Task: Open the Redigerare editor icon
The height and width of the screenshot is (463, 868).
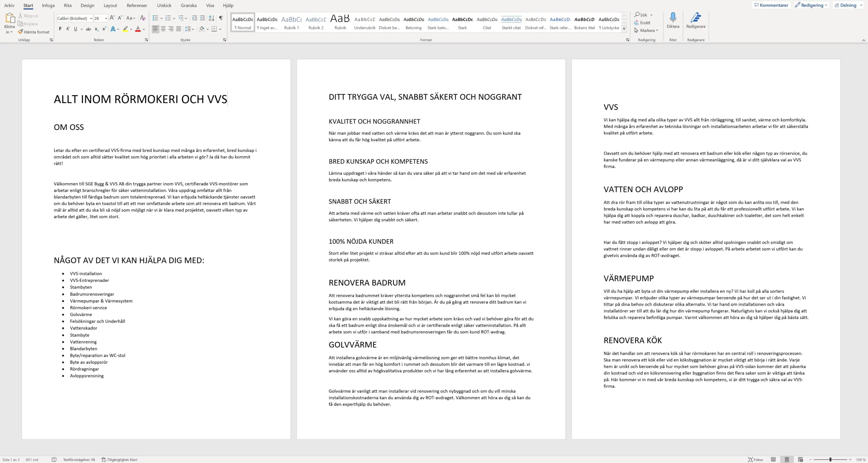Action: point(696,17)
